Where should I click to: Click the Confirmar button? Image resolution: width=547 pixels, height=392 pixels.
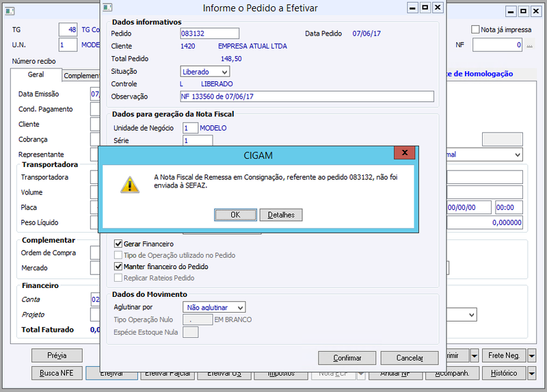pyautogui.click(x=347, y=358)
